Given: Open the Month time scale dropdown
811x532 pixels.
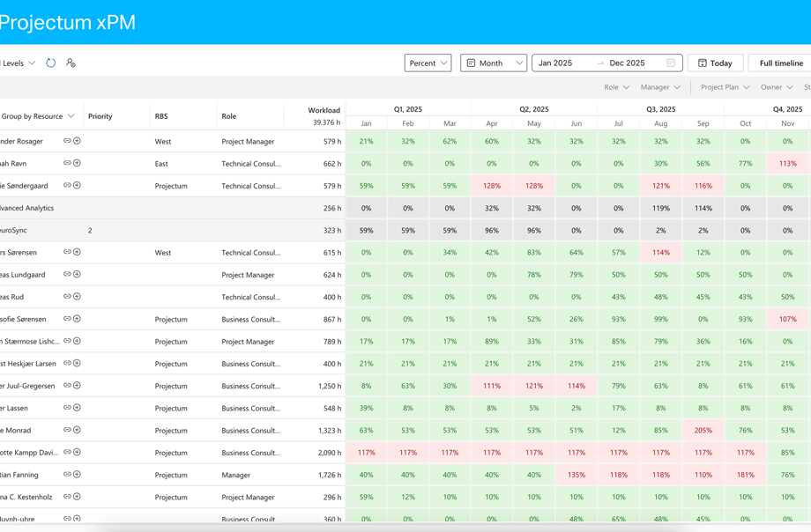Looking at the screenshot, I should (494, 63).
